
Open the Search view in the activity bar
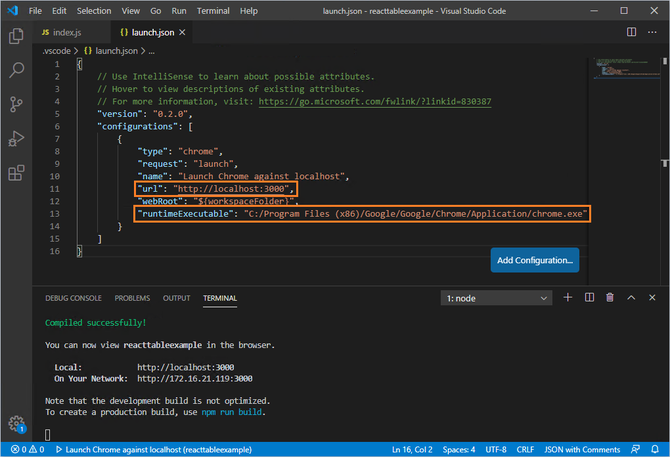click(16, 70)
